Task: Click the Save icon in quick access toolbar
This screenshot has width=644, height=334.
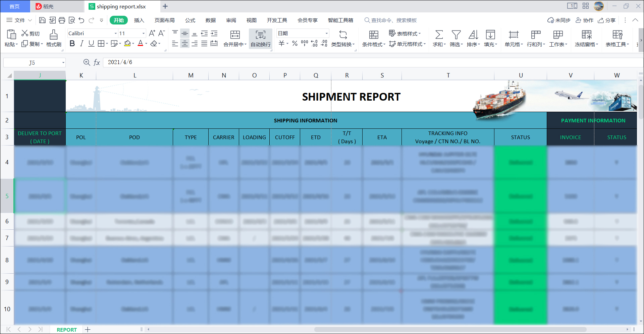Action: pyautogui.click(x=42, y=20)
